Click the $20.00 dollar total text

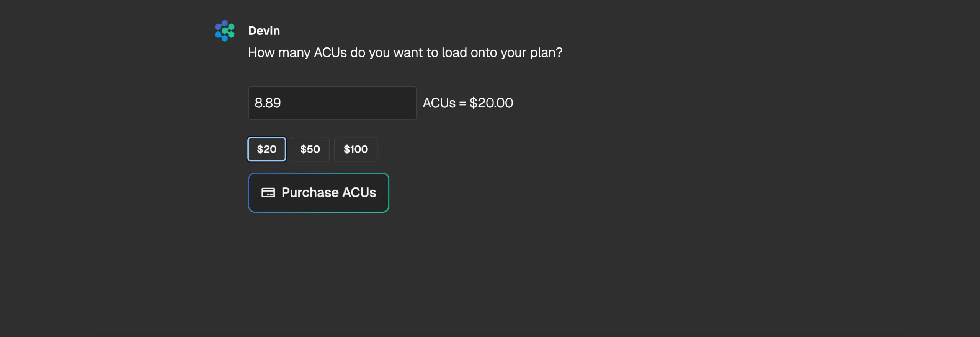tap(491, 103)
